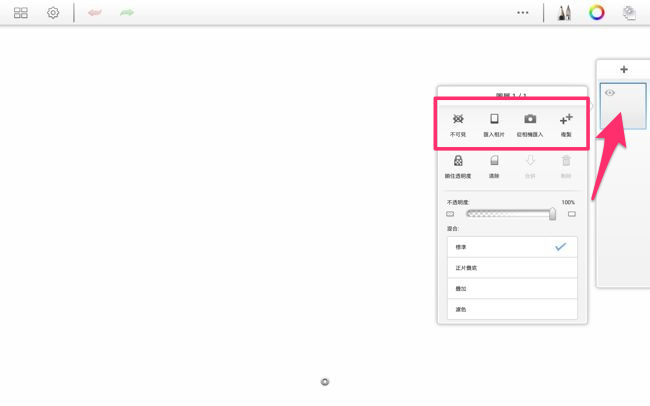Click the 100% opacity value
This screenshot has height=406, width=650.
click(568, 202)
